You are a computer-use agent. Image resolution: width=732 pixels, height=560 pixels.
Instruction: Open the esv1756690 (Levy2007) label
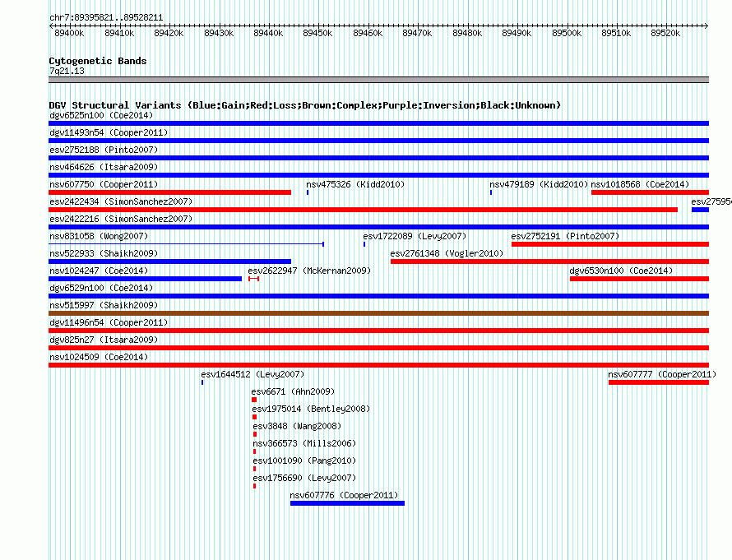pos(304,478)
